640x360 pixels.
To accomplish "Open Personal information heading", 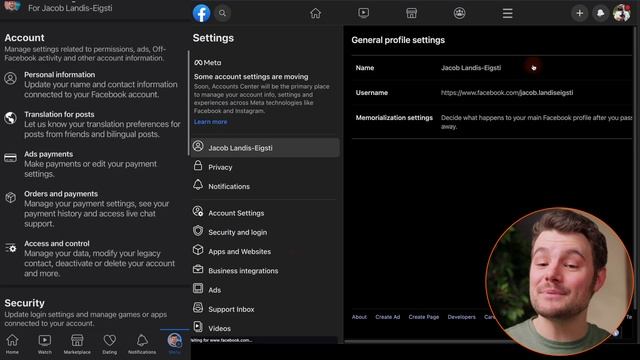I will 60,75.
